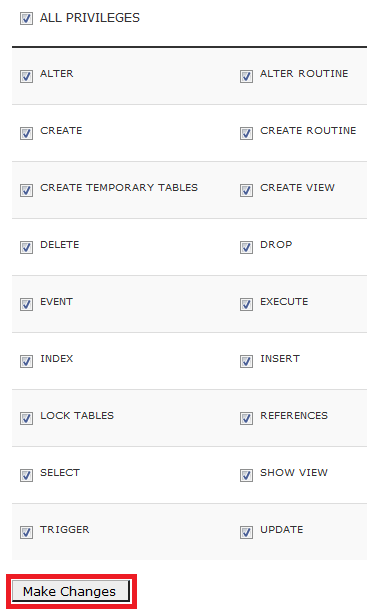Uncheck the INDEX privilege
Screen dimensions: 367x613
26,361
